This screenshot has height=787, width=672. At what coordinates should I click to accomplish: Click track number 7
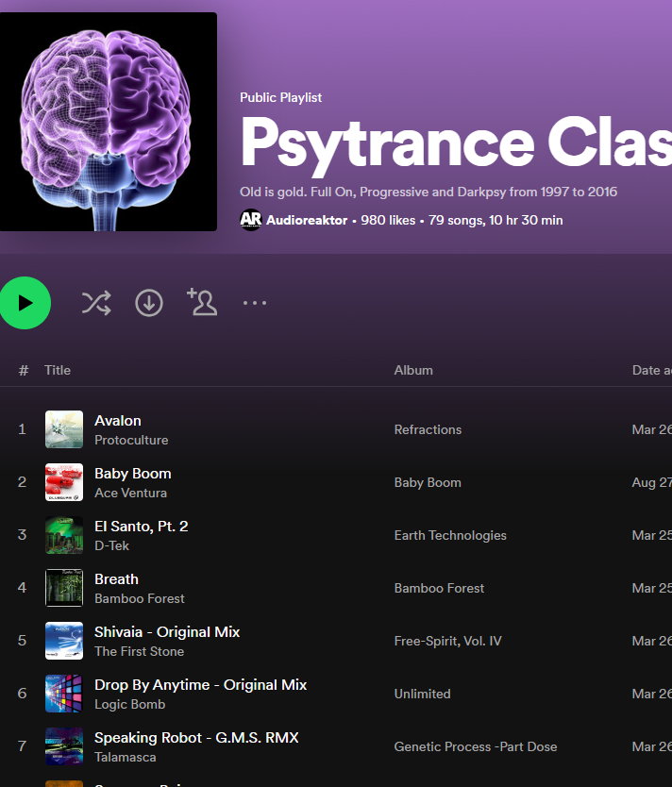pyautogui.click(x=22, y=746)
